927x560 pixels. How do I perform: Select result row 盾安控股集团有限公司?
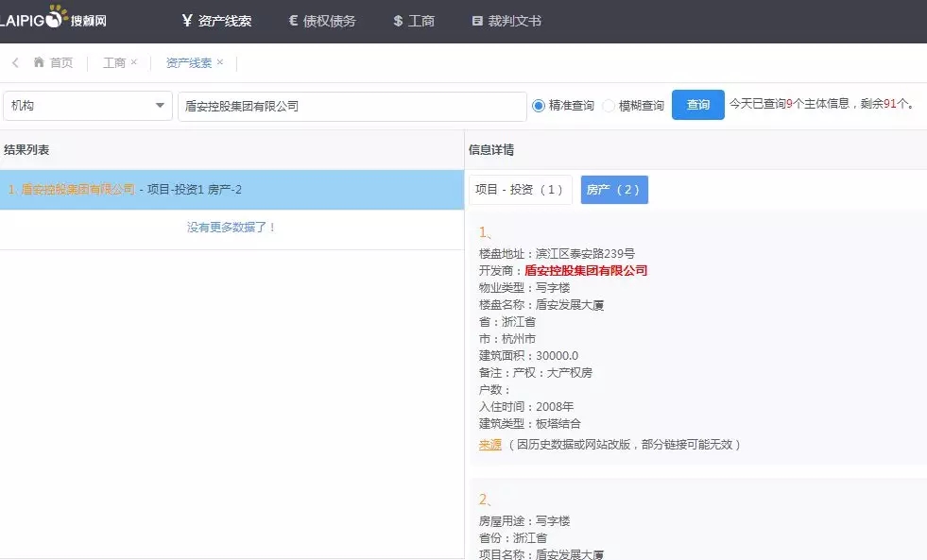click(232, 190)
